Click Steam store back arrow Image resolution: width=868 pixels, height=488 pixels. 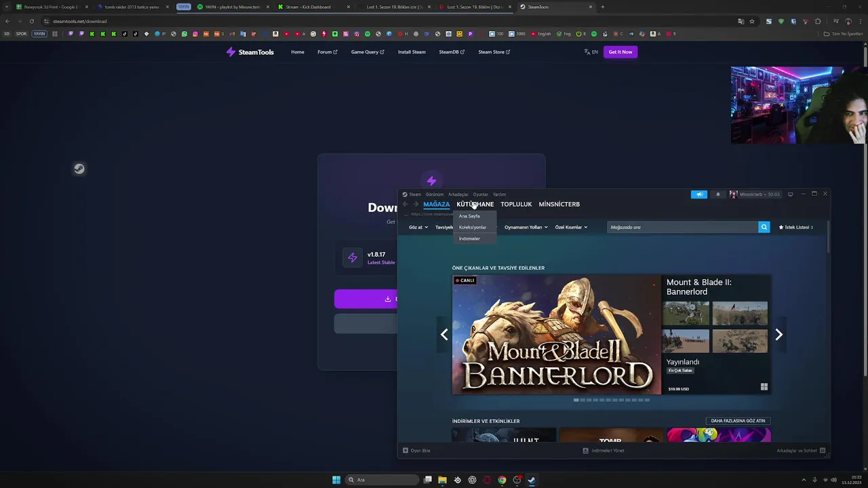406,204
